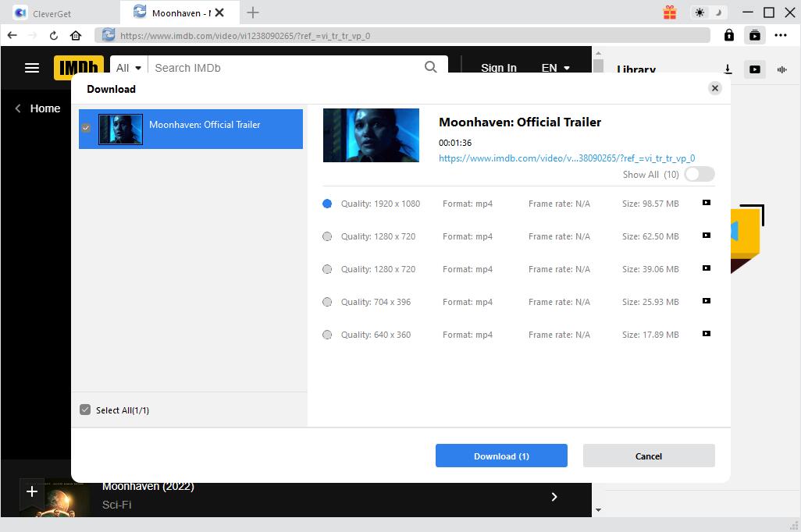
Task: Click the arrow next to Moonhaven (2022)
Action: click(554, 497)
